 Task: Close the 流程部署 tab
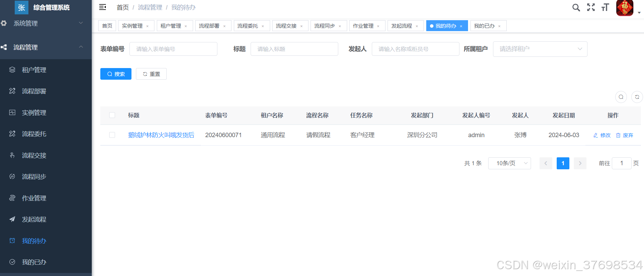click(225, 26)
